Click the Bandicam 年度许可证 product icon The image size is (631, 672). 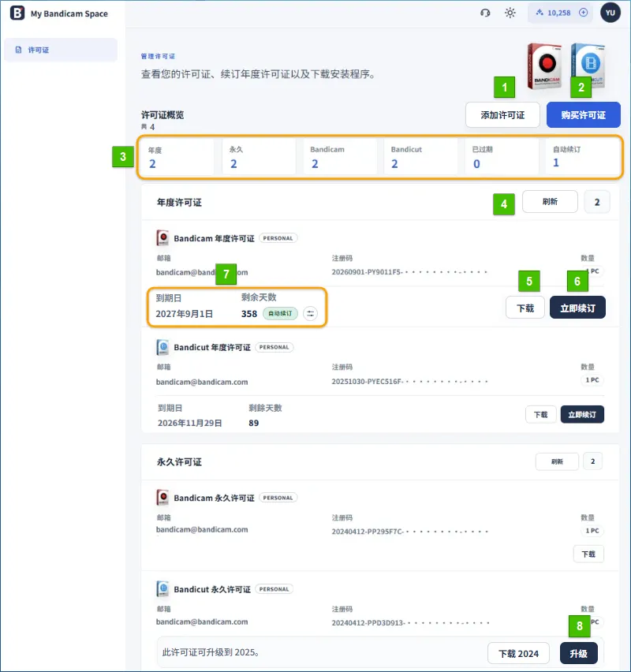coord(162,238)
